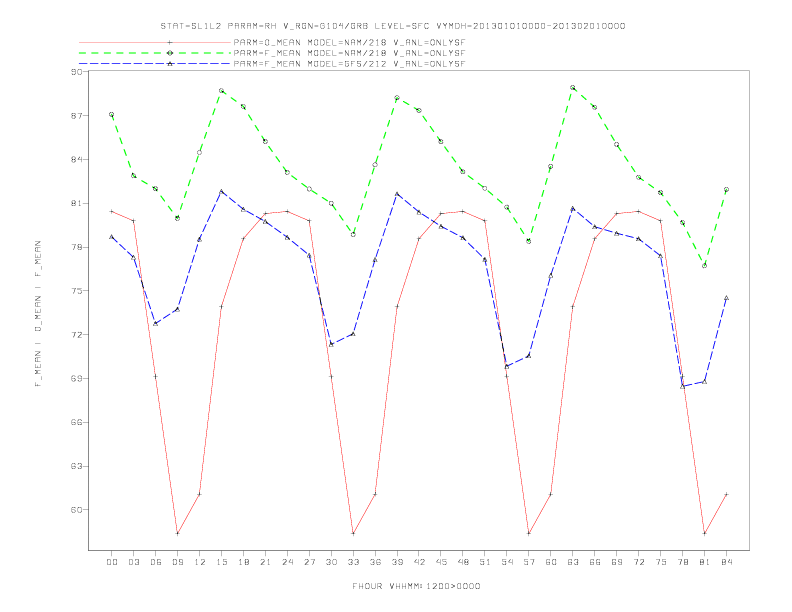Screen dimensions: 792x612
Task: Click x-axis forecast hour label 18
Action: tap(243, 562)
